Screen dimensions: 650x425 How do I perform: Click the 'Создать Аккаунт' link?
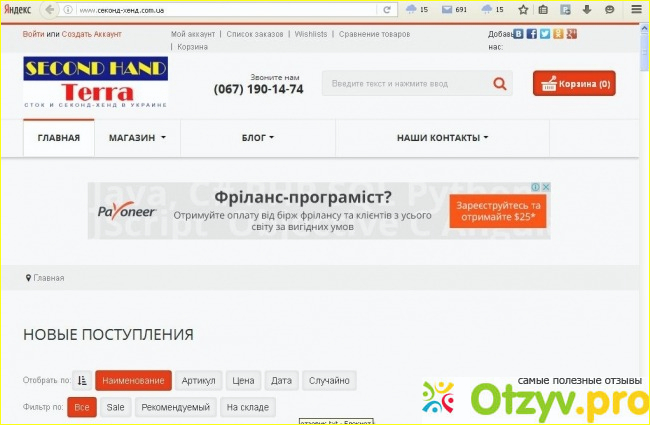[x=91, y=33]
